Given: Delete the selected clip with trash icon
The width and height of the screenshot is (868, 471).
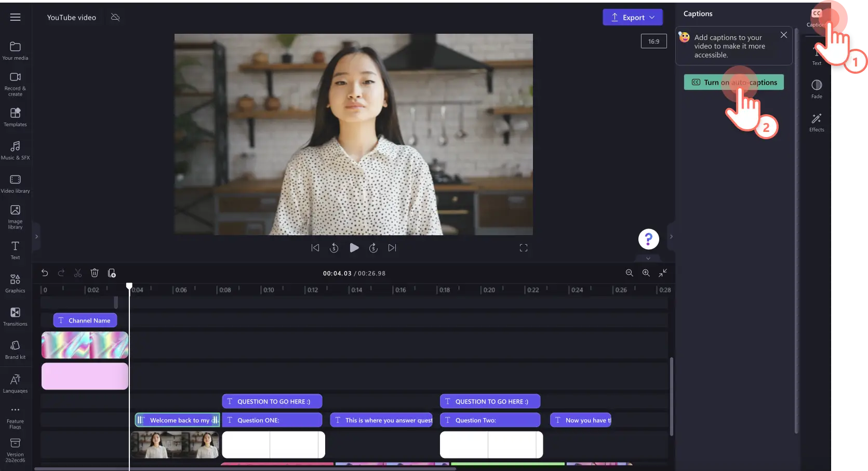Looking at the screenshot, I should 95,273.
